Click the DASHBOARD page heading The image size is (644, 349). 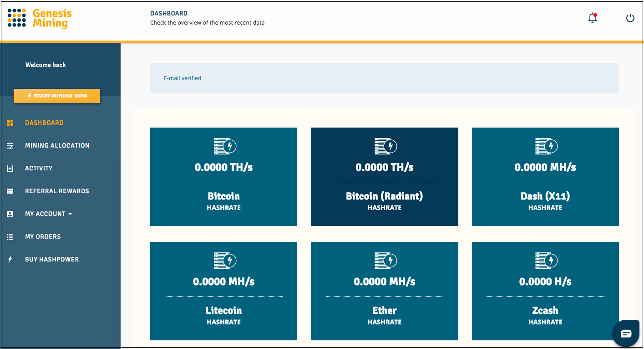[169, 14]
